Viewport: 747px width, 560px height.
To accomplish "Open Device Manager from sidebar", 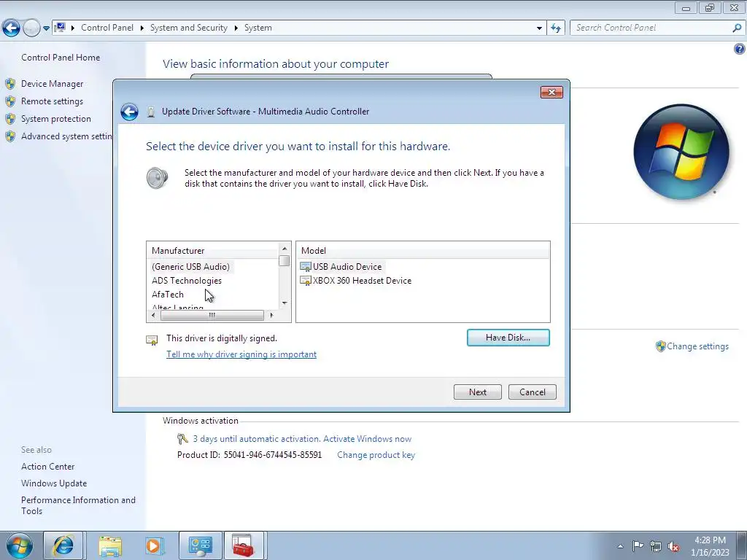I will (x=52, y=84).
